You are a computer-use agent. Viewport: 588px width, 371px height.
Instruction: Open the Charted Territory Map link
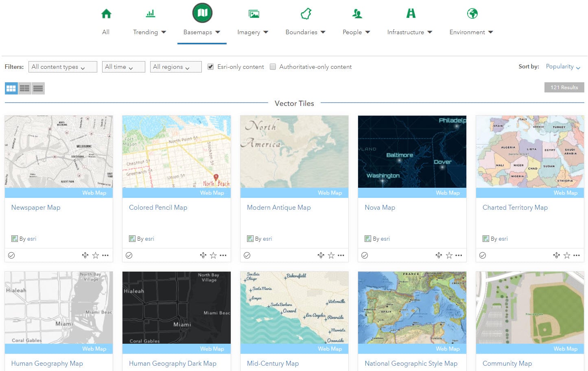pyautogui.click(x=515, y=207)
